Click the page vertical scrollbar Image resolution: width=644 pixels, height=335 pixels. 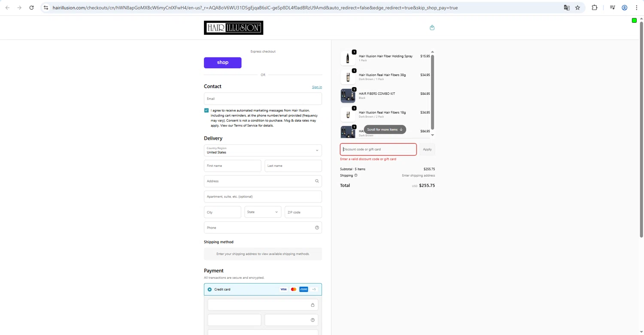tap(641, 129)
